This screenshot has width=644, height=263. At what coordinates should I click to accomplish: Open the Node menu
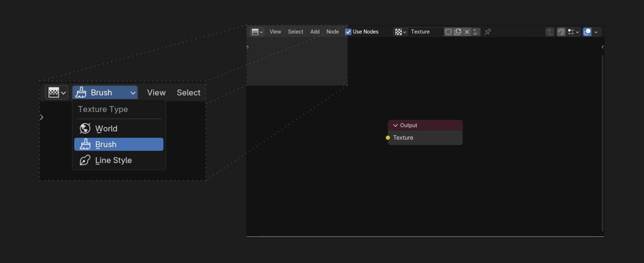coord(332,32)
